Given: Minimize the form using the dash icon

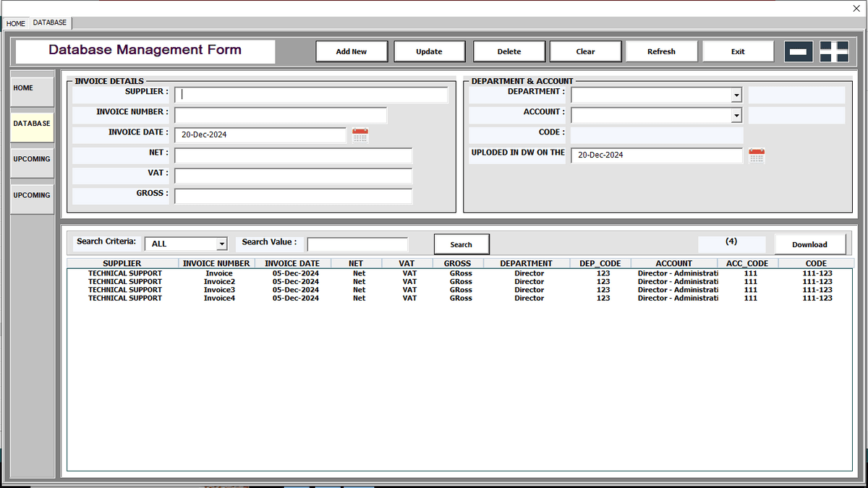Looking at the screenshot, I should tap(799, 51).
